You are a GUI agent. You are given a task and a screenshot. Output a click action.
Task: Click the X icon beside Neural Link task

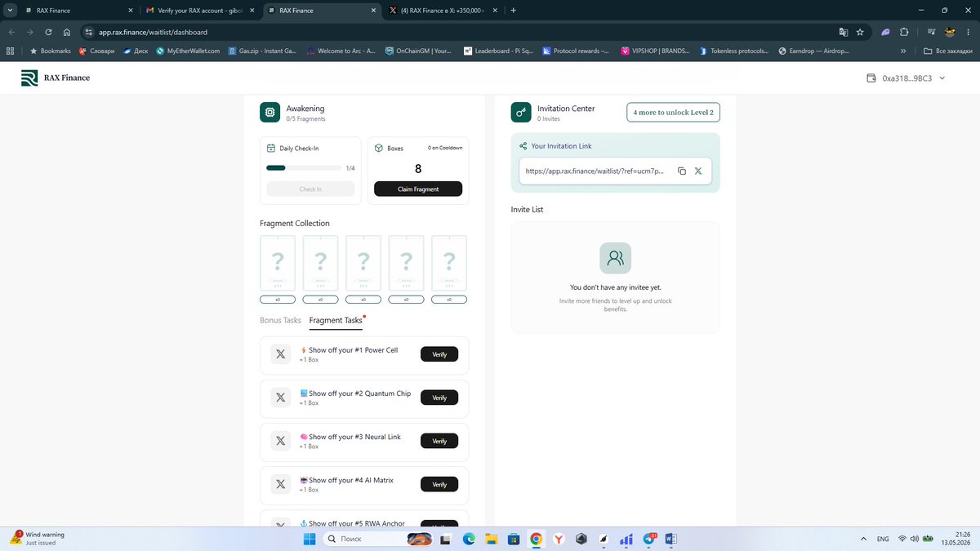[x=280, y=441]
